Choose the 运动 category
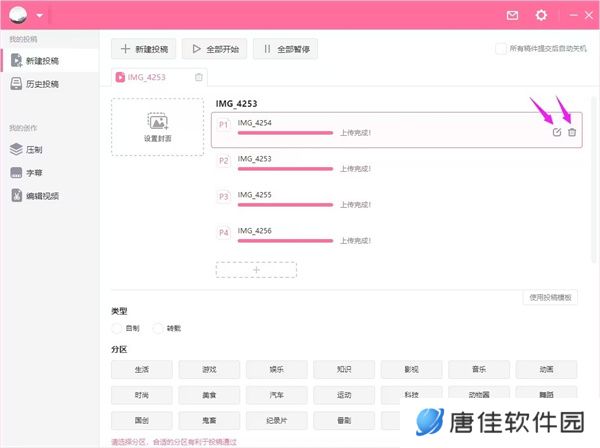 [x=344, y=395]
